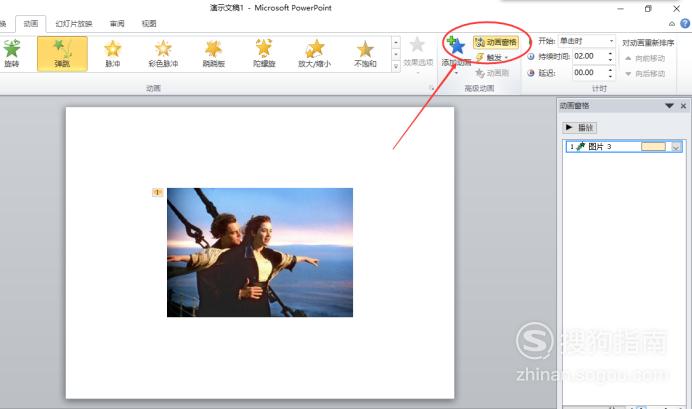Select the 弹跳 (Bounce) animation effect
This screenshot has width=692, height=409.
click(x=62, y=53)
